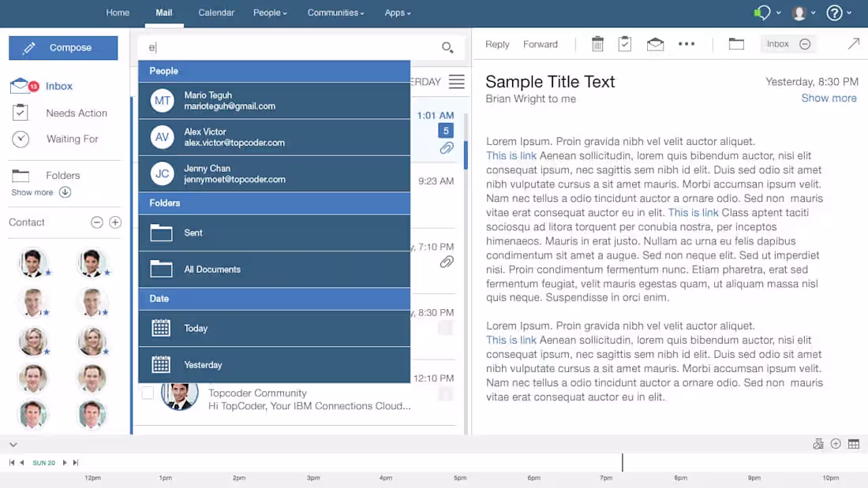Open the Apps dropdown menu
The height and width of the screenshot is (488, 868).
tap(397, 13)
